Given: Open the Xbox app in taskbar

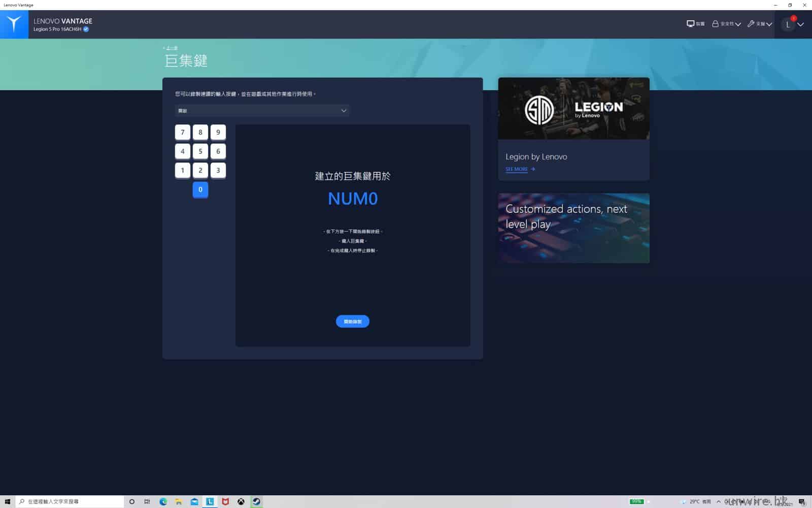Looking at the screenshot, I should coord(241,501).
